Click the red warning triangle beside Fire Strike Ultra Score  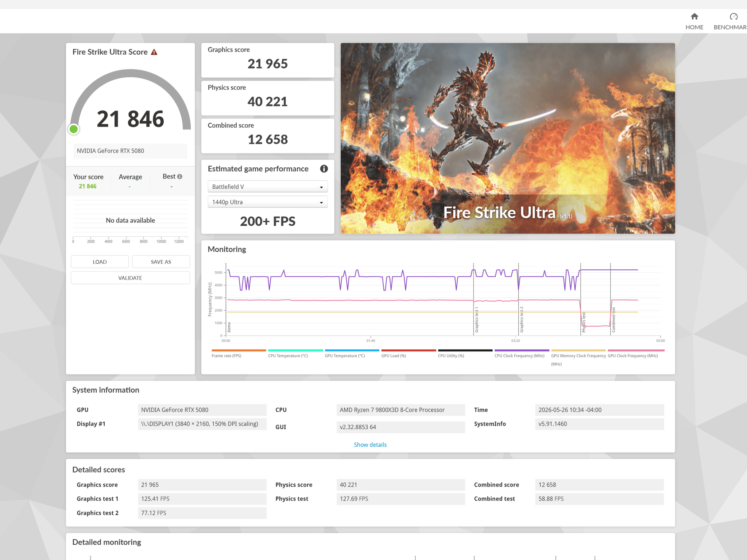(154, 52)
